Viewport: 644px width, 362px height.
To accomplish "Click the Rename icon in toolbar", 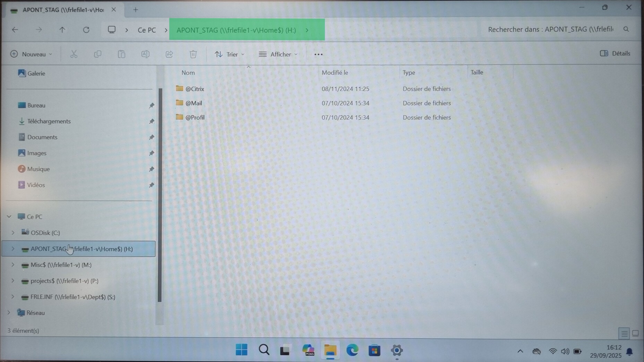I will point(145,54).
